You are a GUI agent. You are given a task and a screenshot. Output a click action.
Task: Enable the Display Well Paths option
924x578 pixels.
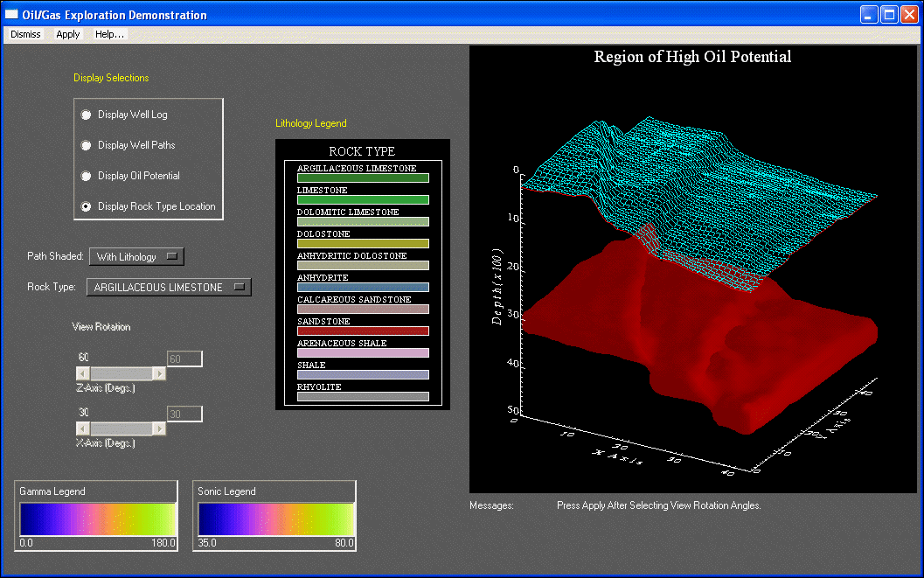[86, 145]
